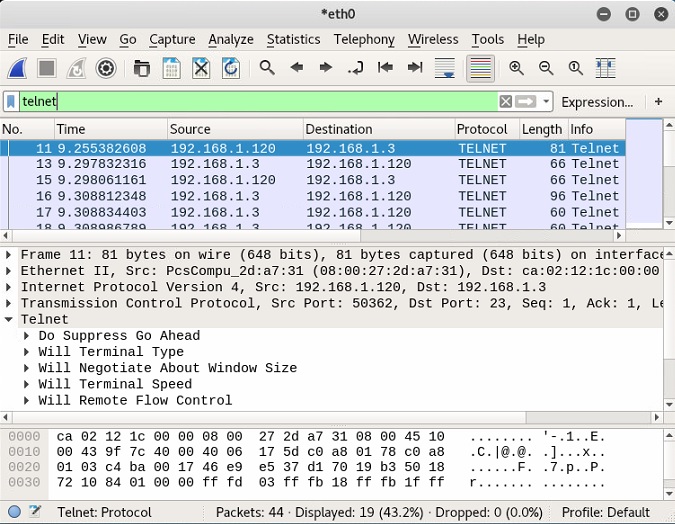
Task: Open capture options gear icon
Action: click(106, 68)
